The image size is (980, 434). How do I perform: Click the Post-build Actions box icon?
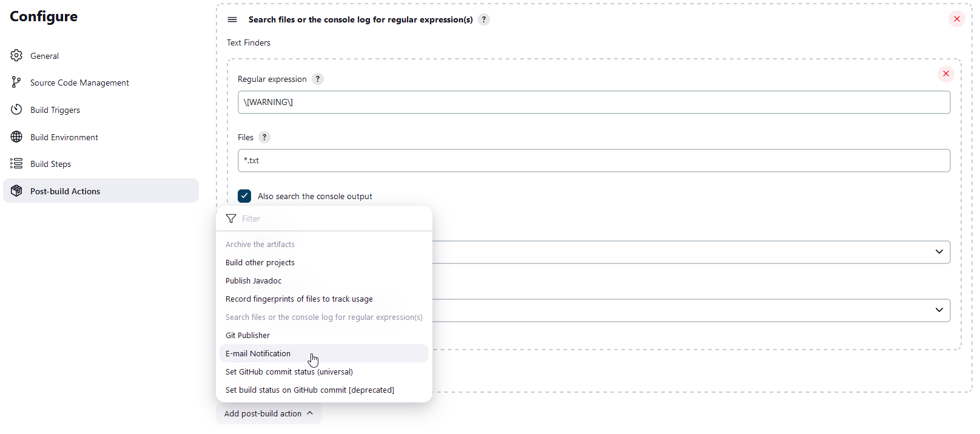click(x=16, y=191)
